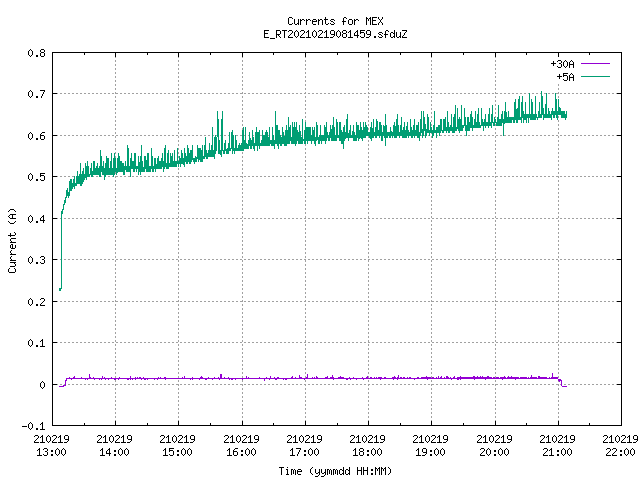Click the chart title "Currents for MEX"
Viewport: 640px width, 480px height.
[x=335, y=21]
